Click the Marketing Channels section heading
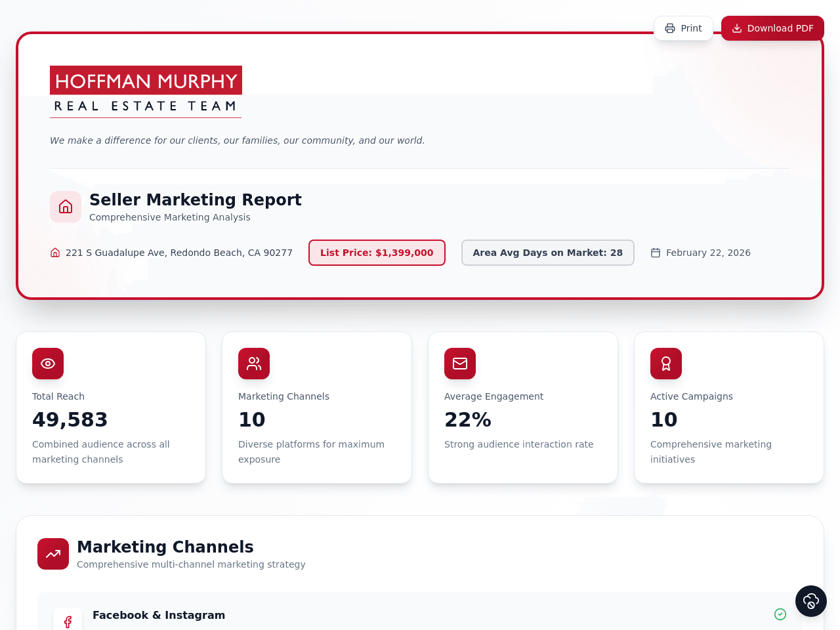The image size is (840, 630). pos(165,547)
